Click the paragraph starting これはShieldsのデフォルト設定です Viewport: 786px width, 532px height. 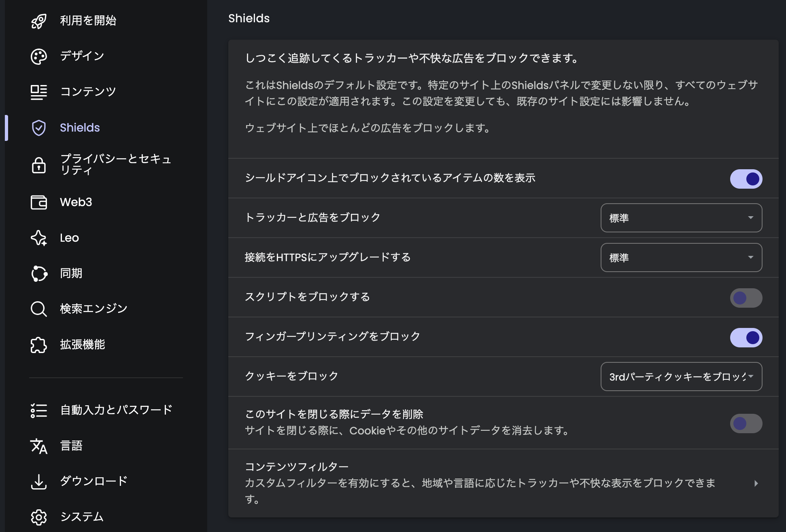click(x=501, y=93)
